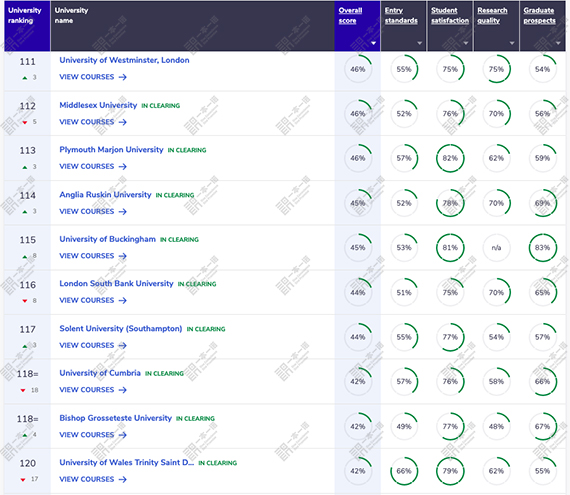Open Plymouth Marjon University page
Viewport: 570px width, 495px height.
111,150
